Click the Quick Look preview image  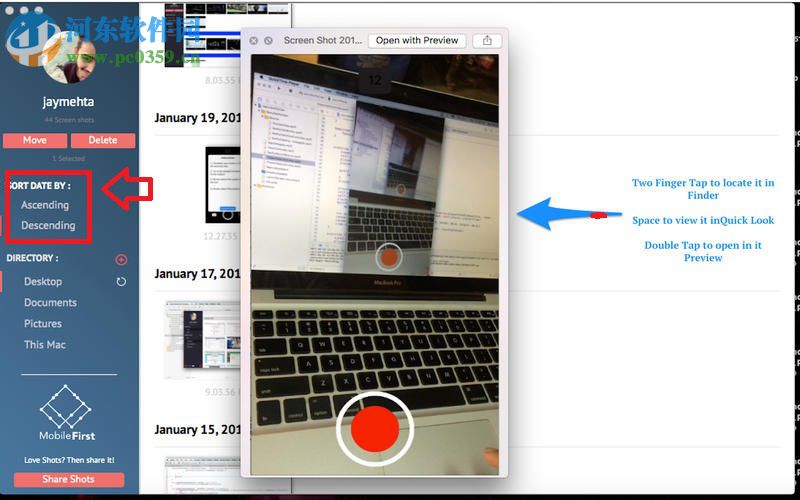tap(375, 265)
